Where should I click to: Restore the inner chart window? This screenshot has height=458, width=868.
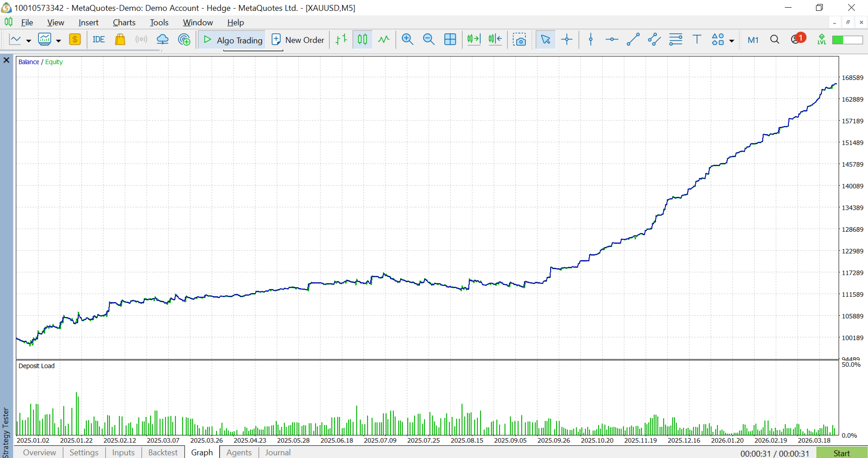pos(848,23)
